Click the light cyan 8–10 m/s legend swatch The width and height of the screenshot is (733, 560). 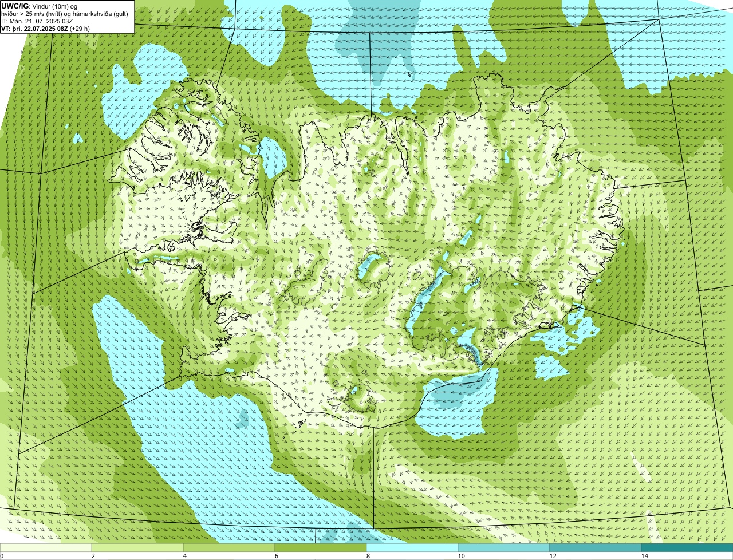pyautogui.click(x=412, y=547)
